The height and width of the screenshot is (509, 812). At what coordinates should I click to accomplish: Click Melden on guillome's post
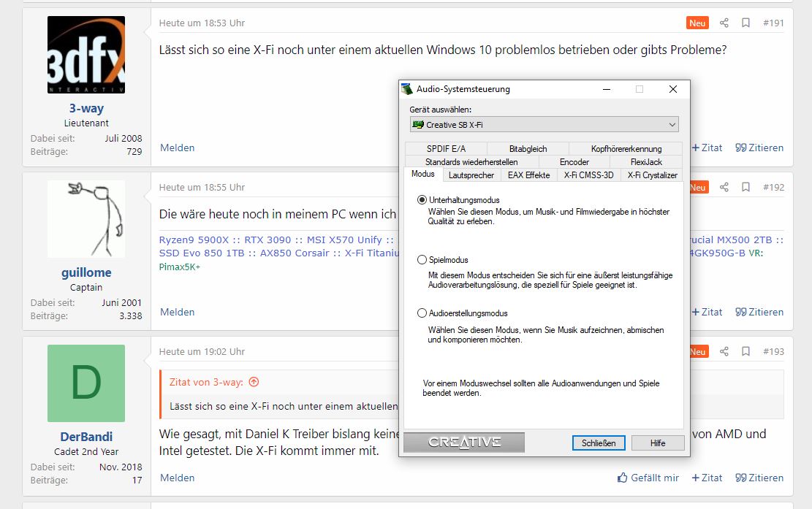[x=177, y=313]
